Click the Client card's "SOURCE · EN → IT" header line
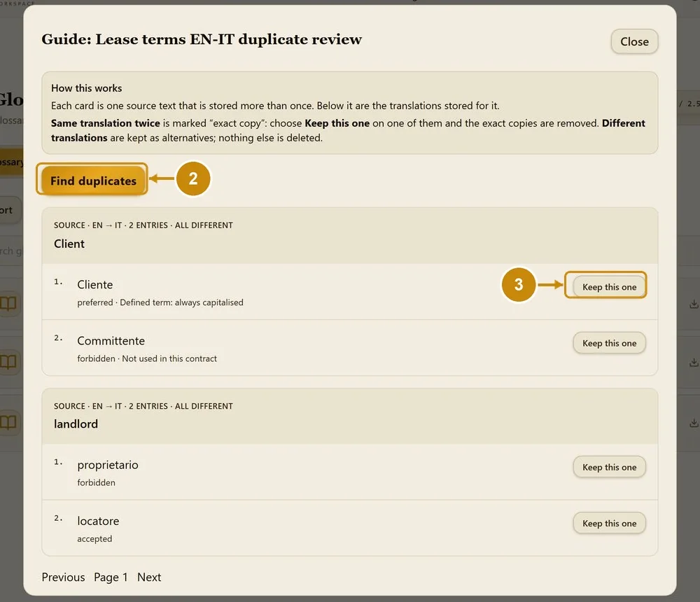The width and height of the screenshot is (700, 602). point(143,225)
